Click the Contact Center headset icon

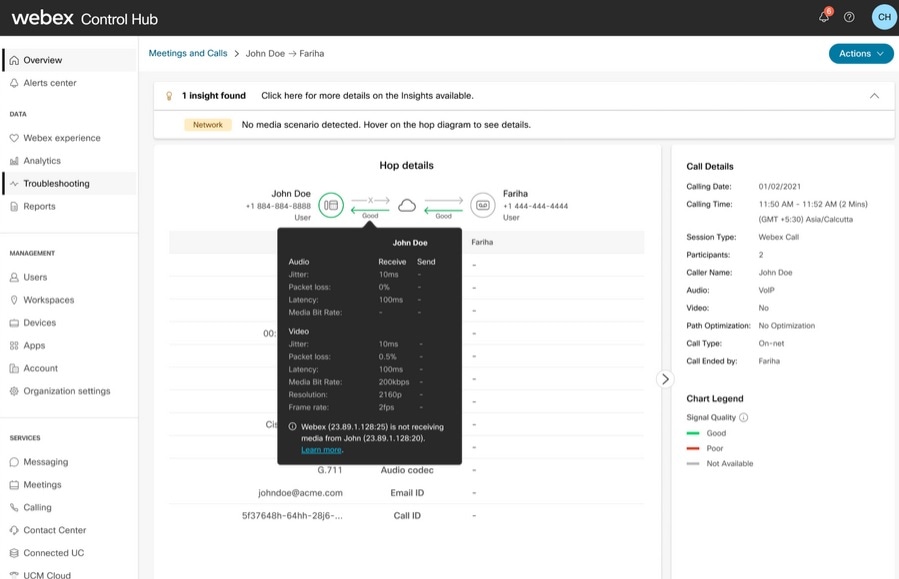pyautogui.click(x=14, y=531)
